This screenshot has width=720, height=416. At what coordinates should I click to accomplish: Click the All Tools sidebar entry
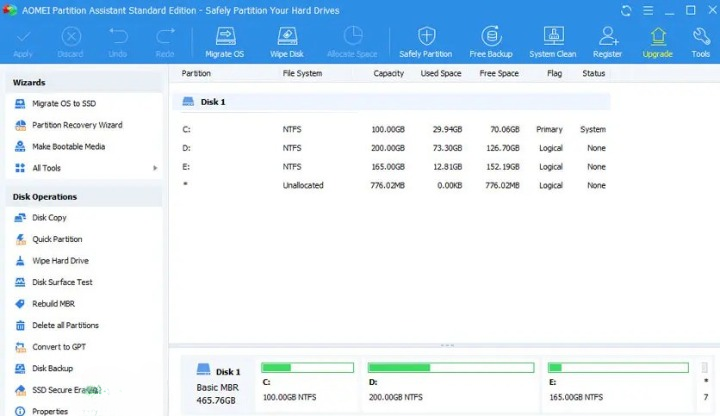point(46,168)
